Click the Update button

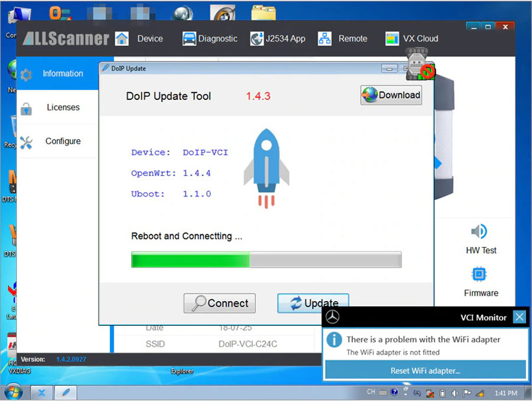pyautogui.click(x=313, y=303)
